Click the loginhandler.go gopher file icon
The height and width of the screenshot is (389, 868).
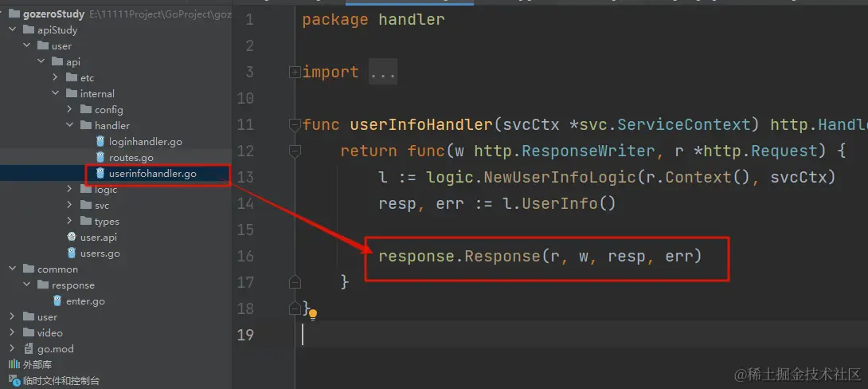pos(100,141)
